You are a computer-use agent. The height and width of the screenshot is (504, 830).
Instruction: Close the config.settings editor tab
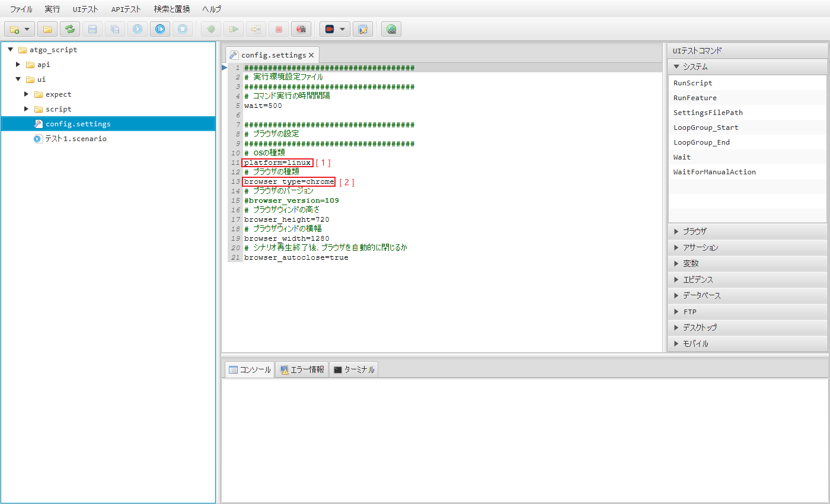click(311, 55)
